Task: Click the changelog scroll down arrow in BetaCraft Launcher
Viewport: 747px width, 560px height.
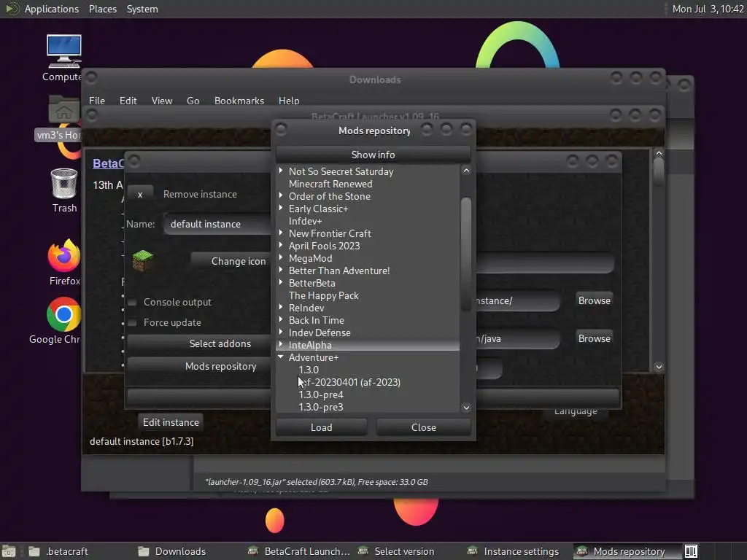Action: coord(659,367)
